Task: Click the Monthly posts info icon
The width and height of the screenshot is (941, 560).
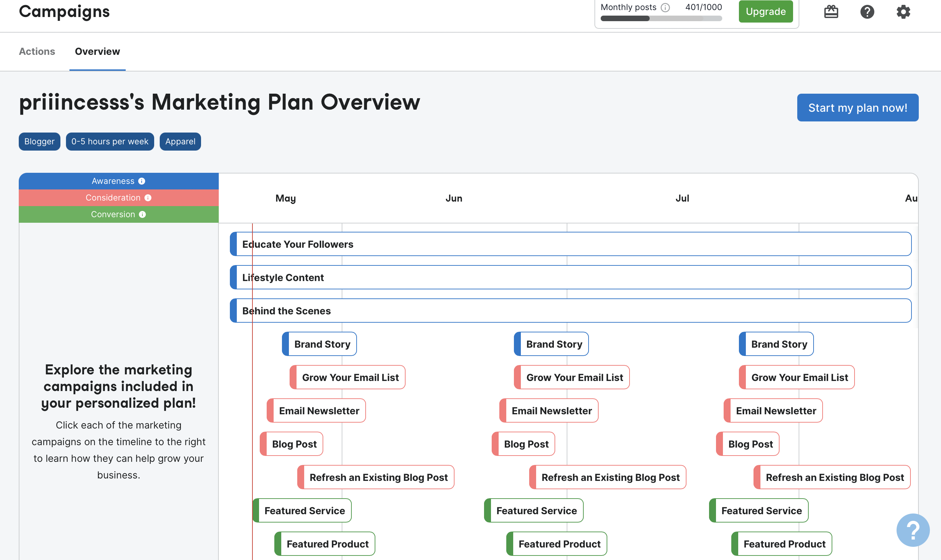Action: (x=665, y=8)
